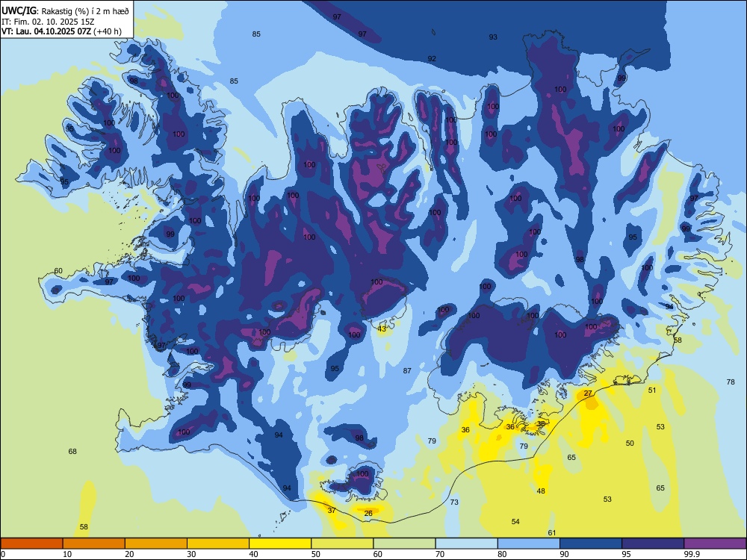
Task: Click the 60–70 light green legend swatch
Action: pyautogui.click(x=404, y=544)
